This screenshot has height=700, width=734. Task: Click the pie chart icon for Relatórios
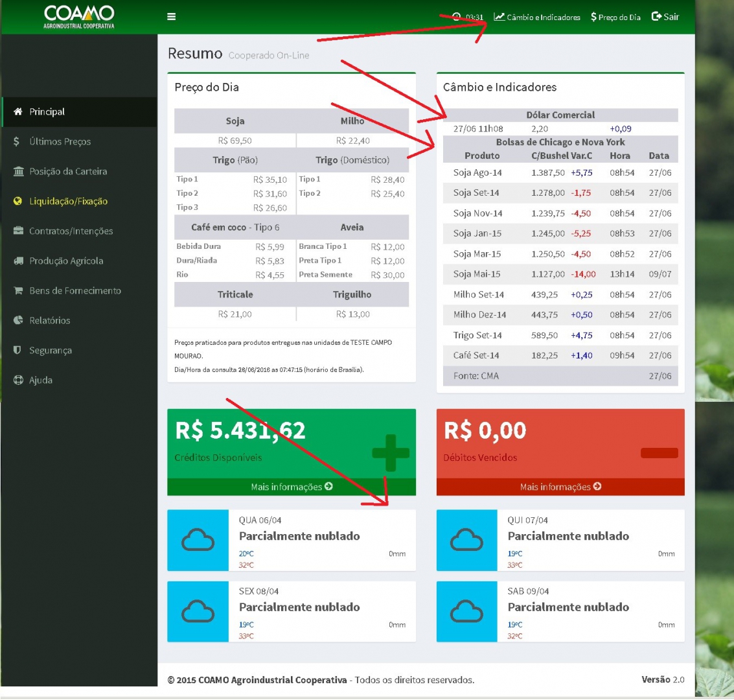[18, 320]
